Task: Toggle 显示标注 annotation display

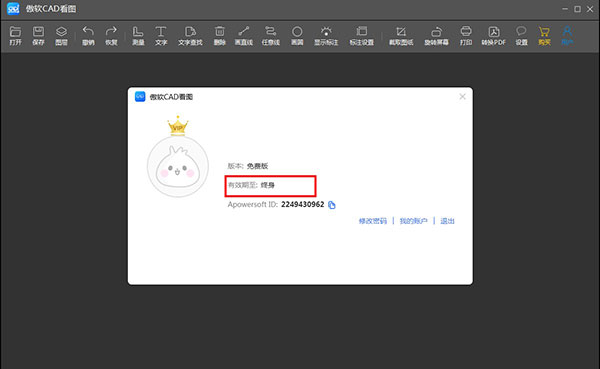Action: [x=326, y=36]
